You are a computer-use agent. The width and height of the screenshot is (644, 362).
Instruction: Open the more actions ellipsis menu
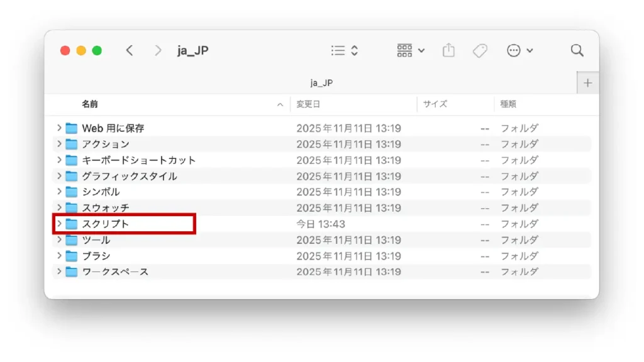(x=519, y=51)
